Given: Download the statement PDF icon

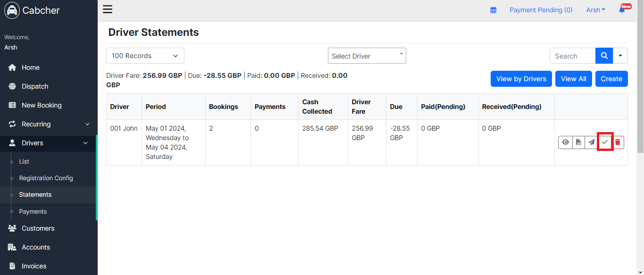Looking at the screenshot, I should point(578,142).
